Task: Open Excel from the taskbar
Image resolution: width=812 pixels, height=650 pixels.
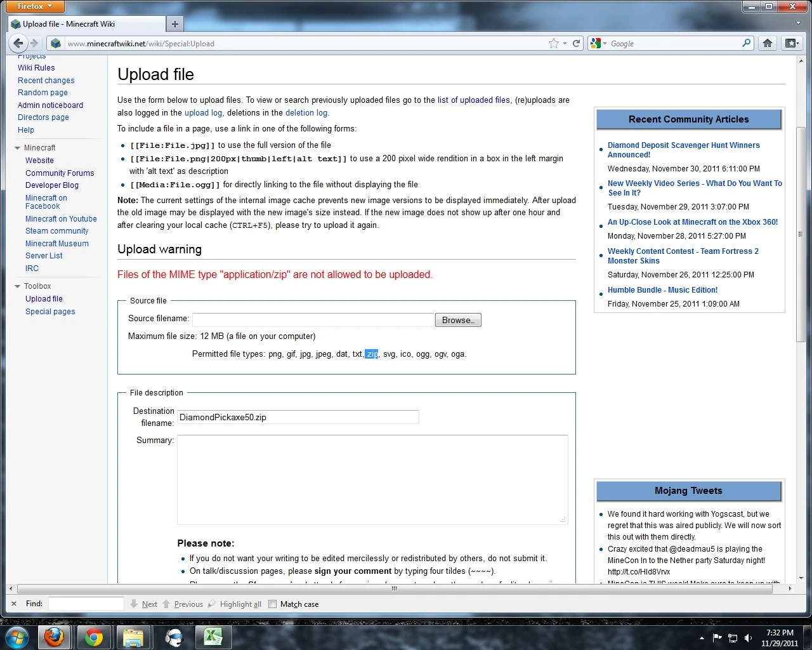Action: 212,637
